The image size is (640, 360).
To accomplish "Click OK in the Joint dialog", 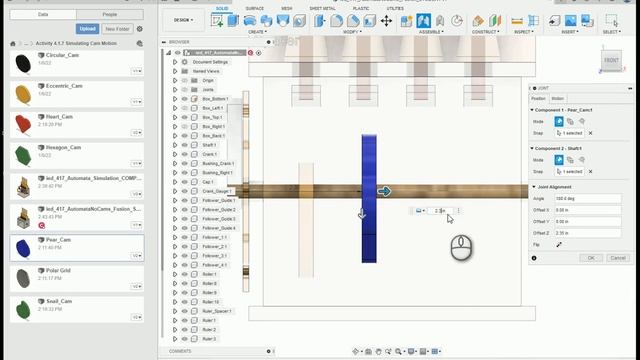I will click(x=591, y=258).
